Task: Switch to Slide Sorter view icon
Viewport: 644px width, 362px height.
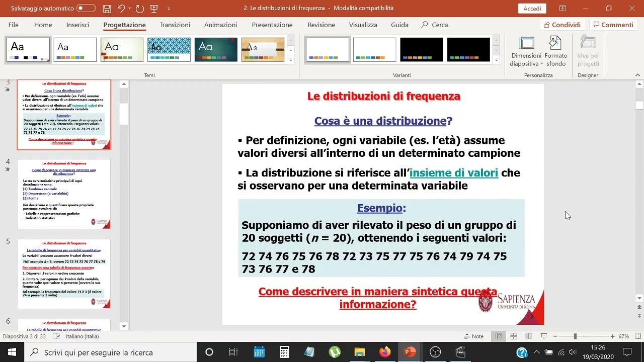Action: pos(514,336)
